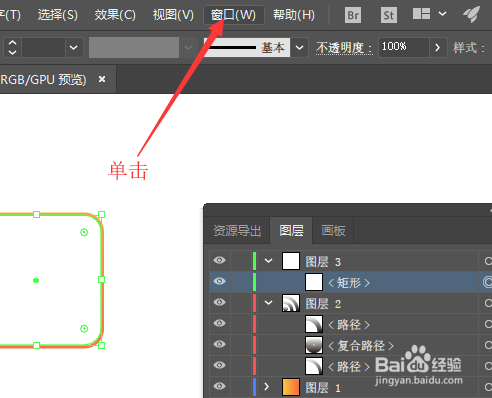The image size is (492, 398).
Task: Click the 复合路径 thumbnail
Action: 314,345
